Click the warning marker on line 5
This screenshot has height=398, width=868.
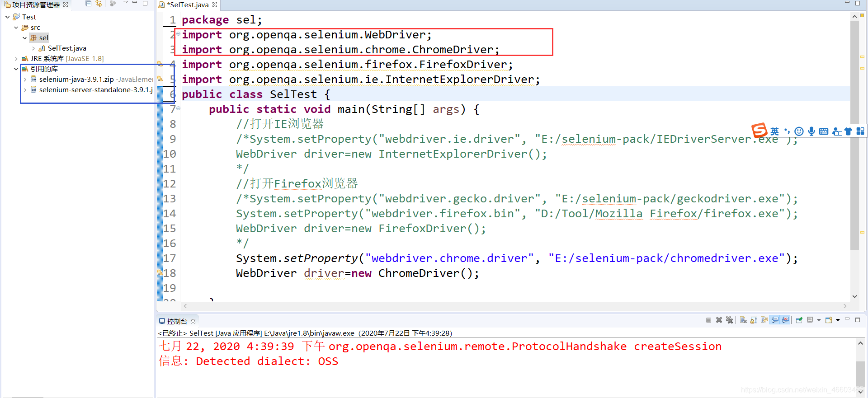click(160, 79)
